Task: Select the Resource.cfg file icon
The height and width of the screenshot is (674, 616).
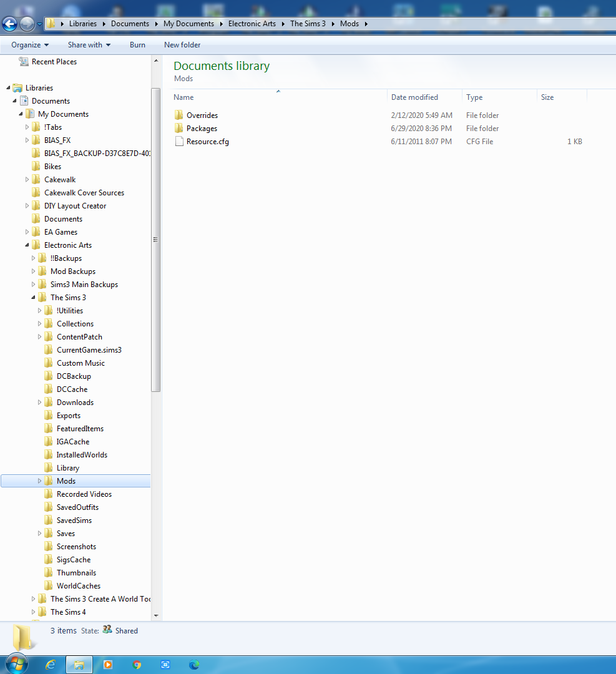Action: (179, 142)
